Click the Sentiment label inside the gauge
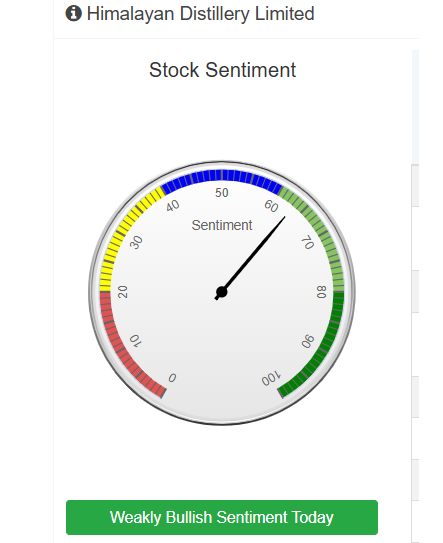This screenshot has height=543, width=443. 222,225
